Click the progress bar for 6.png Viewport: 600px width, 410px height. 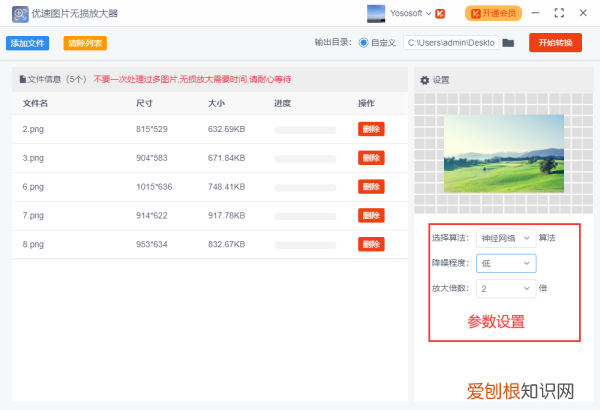pyautogui.click(x=305, y=188)
